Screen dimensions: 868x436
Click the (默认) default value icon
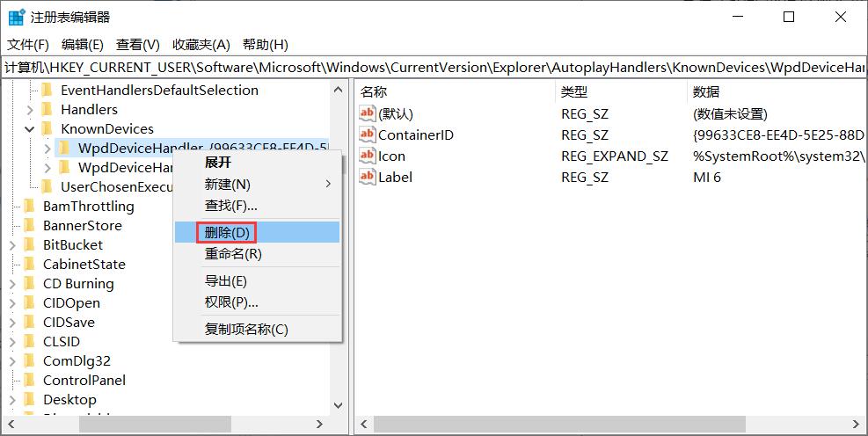pos(368,113)
